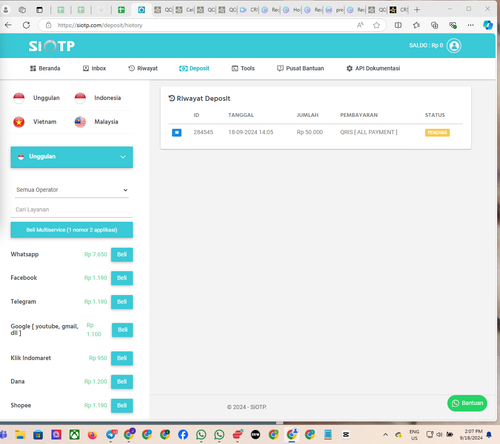Viewport: 500px width, 444px height.
Task: Open Facebook from the taskbar
Action: (183, 435)
